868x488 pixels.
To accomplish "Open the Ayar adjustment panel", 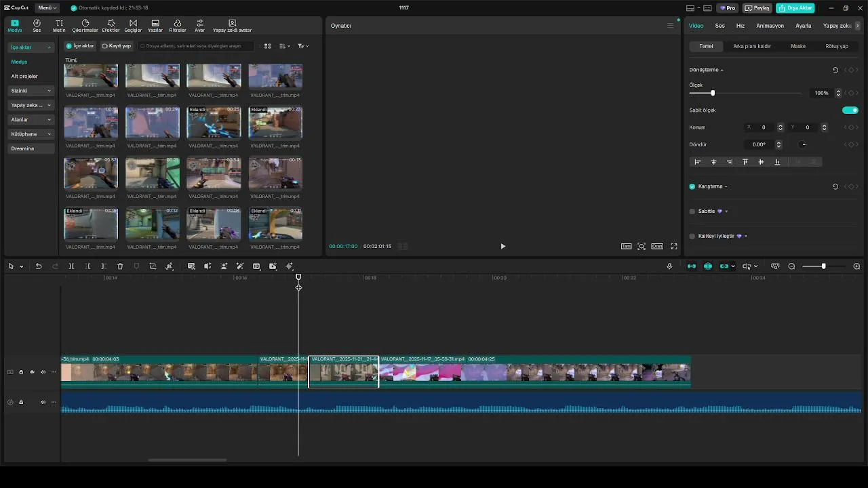I will 200,26.
